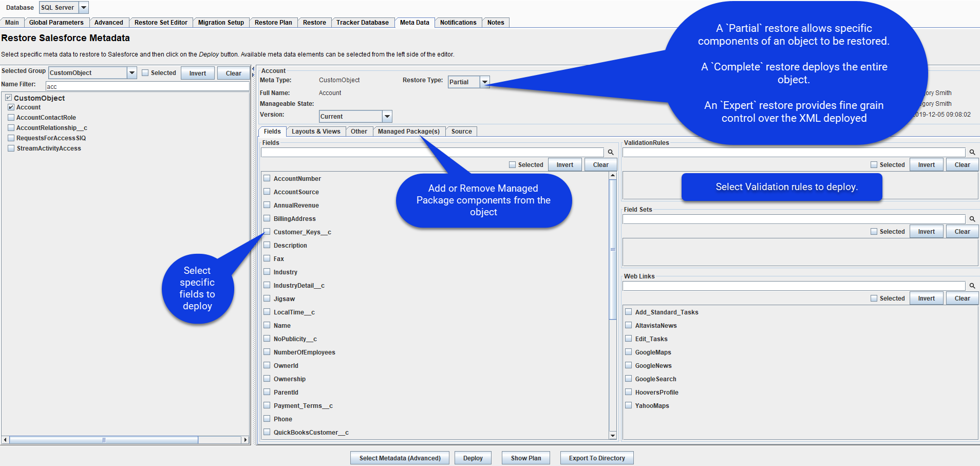The height and width of the screenshot is (466, 980).
Task: Click the ValidationRules search magnifier icon
Action: pos(972,152)
